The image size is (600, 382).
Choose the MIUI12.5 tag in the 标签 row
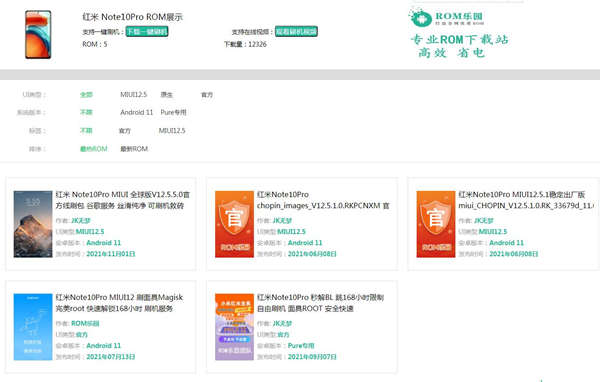172,131
